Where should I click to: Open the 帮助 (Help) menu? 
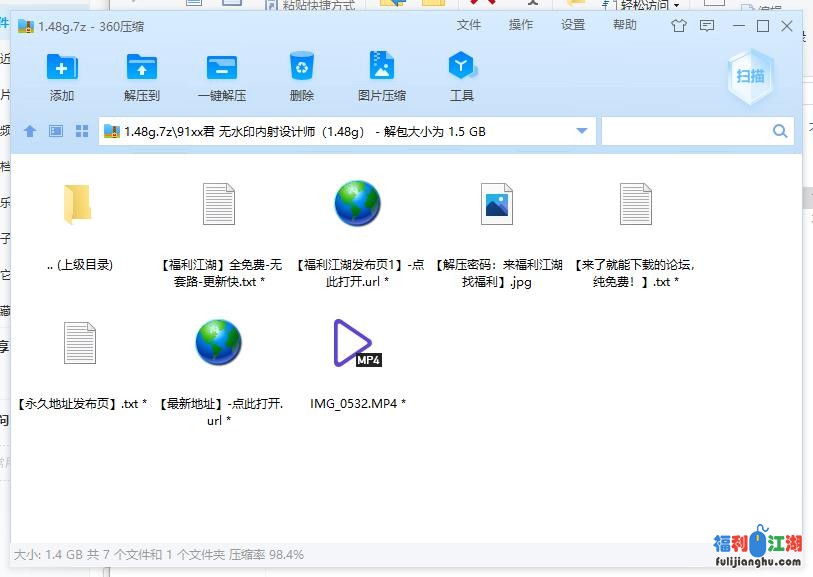point(623,25)
